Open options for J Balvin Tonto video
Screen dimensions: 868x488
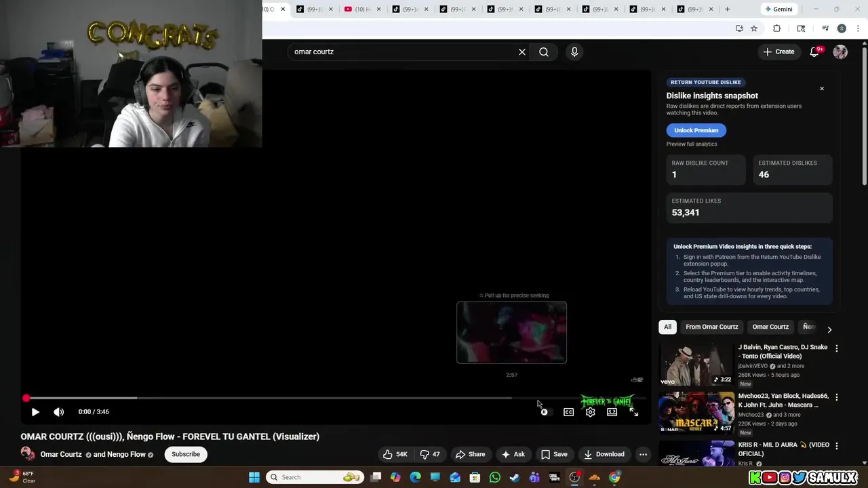(x=836, y=348)
